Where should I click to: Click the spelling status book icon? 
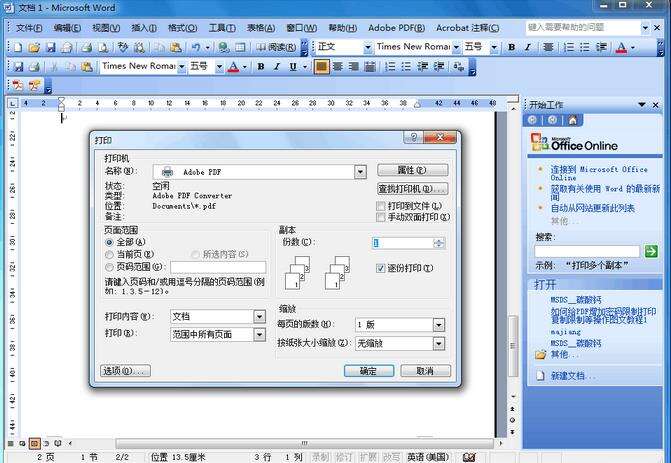tap(469, 457)
